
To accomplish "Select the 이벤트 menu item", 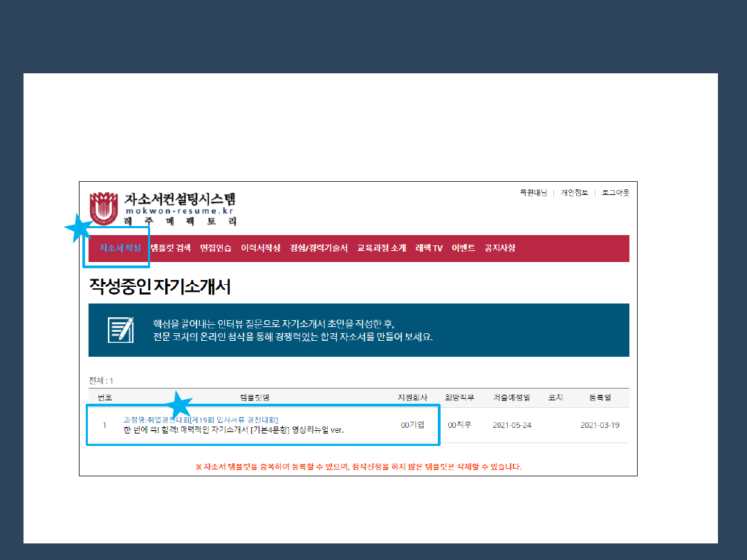I will 463,248.
